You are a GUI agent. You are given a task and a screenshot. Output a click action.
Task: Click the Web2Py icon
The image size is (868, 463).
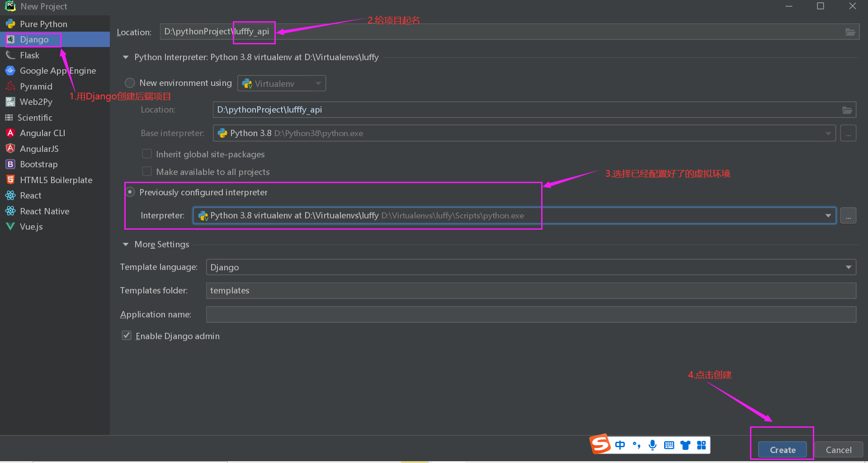tap(10, 102)
